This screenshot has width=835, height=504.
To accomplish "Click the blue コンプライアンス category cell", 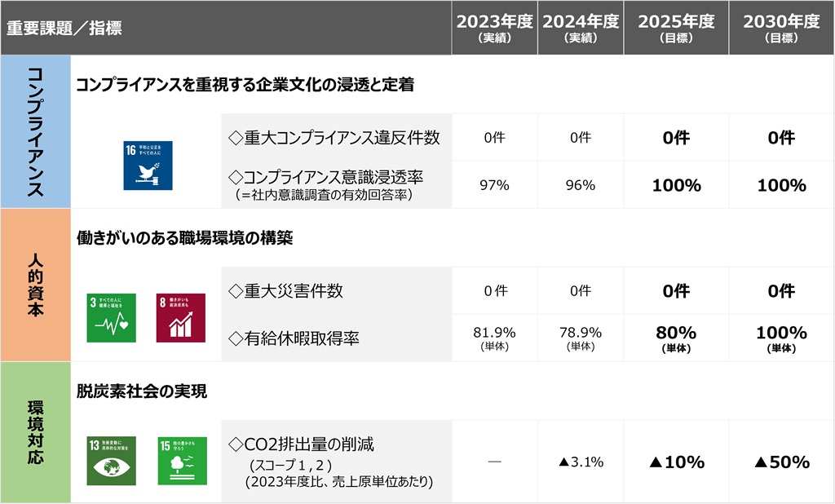I will [x=36, y=131].
